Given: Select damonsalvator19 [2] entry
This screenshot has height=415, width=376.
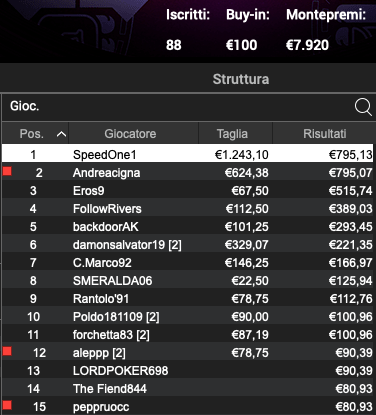Looking at the screenshot, I should coord(188,245).
